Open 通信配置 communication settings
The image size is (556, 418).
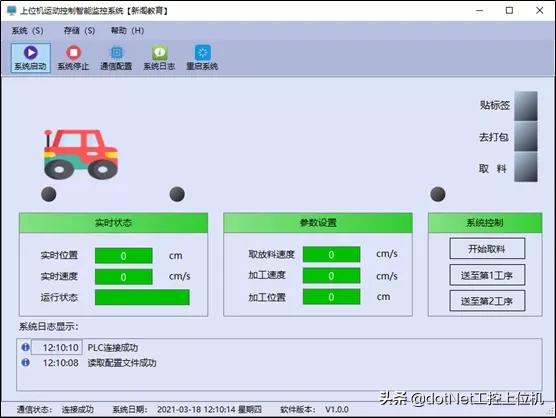pos(116,58)
